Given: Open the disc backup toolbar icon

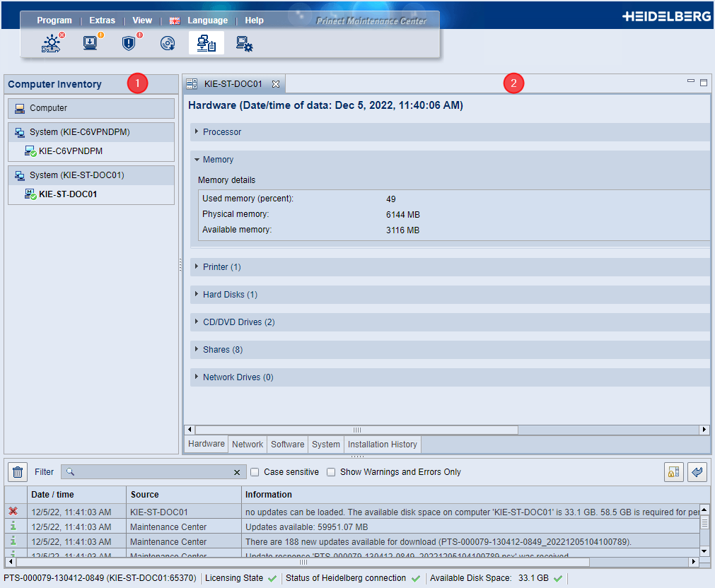Looking at the screenshot, I should coord(168,44).
